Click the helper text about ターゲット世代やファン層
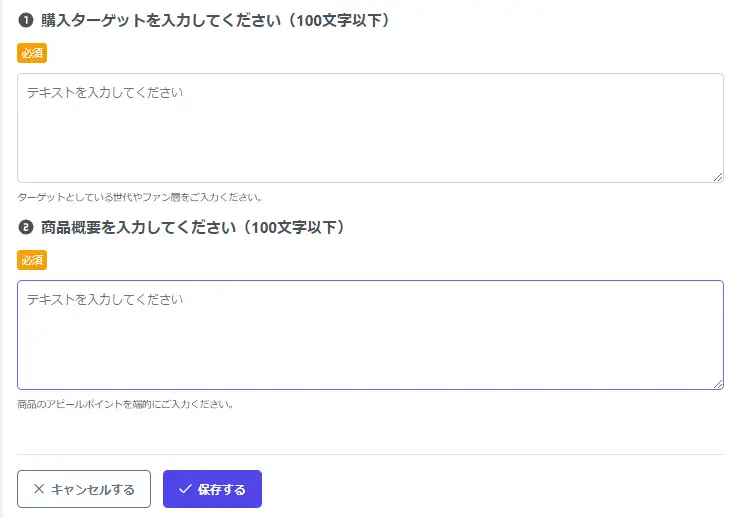The height and width of the screenshot is (518, 737). point(139,197)
